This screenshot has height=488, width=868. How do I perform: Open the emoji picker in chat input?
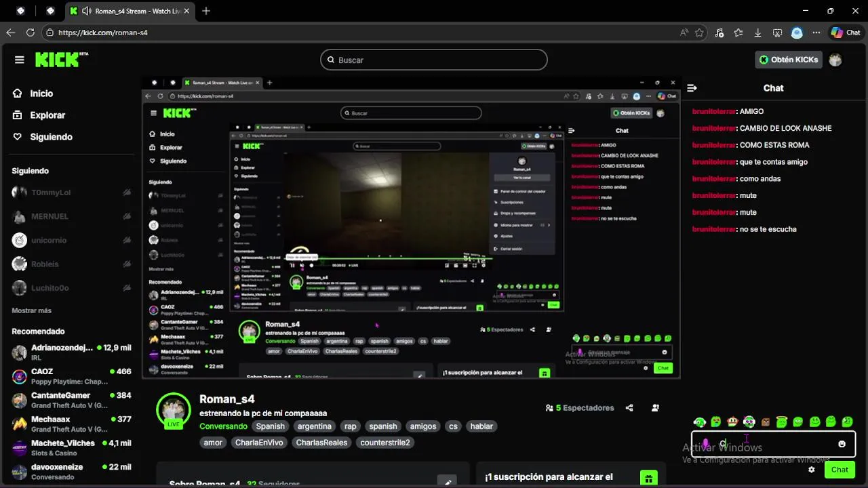(842, 444)
